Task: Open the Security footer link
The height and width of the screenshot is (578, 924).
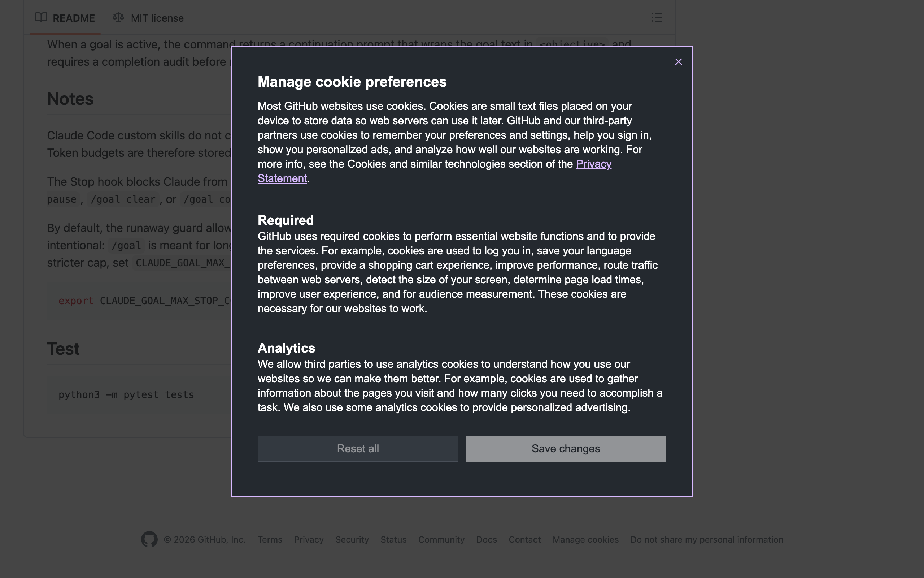Action: [352, 539]
